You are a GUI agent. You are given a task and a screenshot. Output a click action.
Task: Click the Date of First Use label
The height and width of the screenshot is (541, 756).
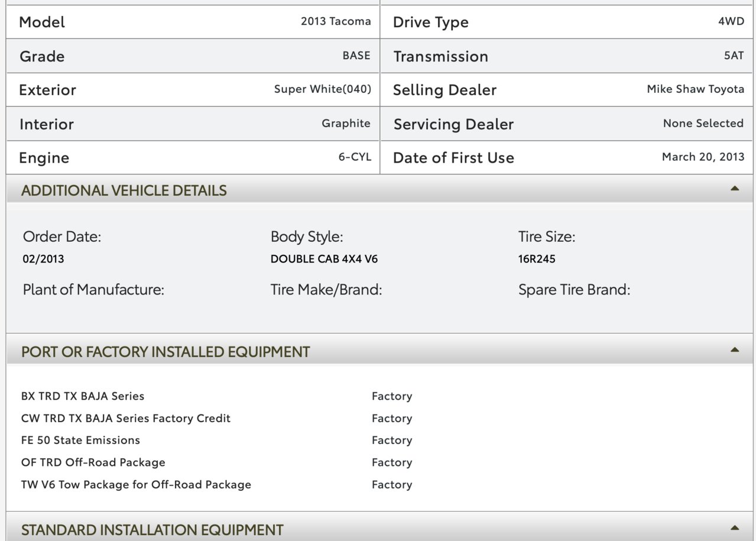point(454,158)
